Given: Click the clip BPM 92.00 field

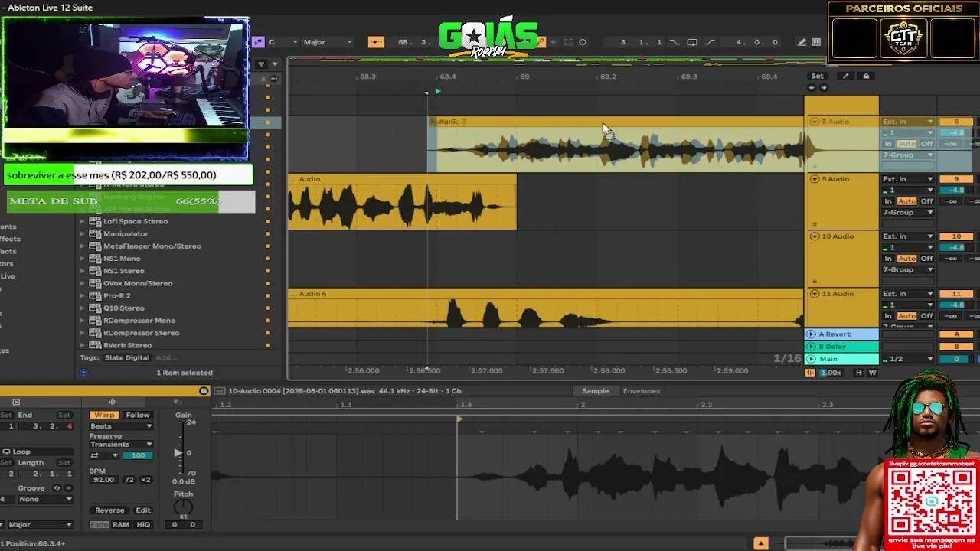Looking at the screenshot, I should coord(103,480).
